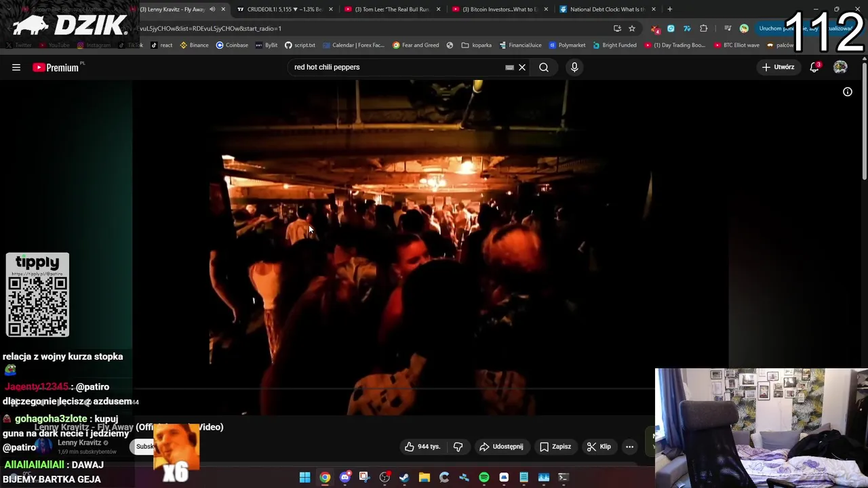The height and width of the screenshot is (488, 868).
Task: Open the FinancialJuice bookmark
Action: click(x=520, y=45)
